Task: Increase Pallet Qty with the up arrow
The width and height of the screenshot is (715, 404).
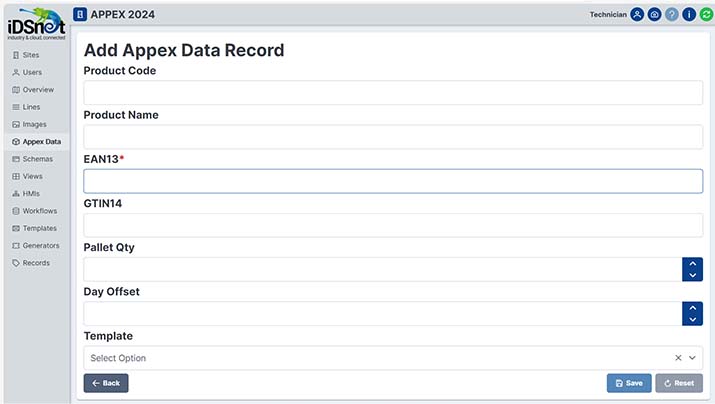Action: tap(693, 264)
